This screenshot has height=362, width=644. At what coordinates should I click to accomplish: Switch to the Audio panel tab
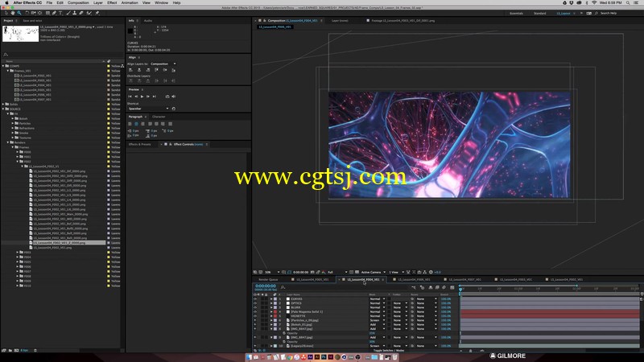point(148,21)
